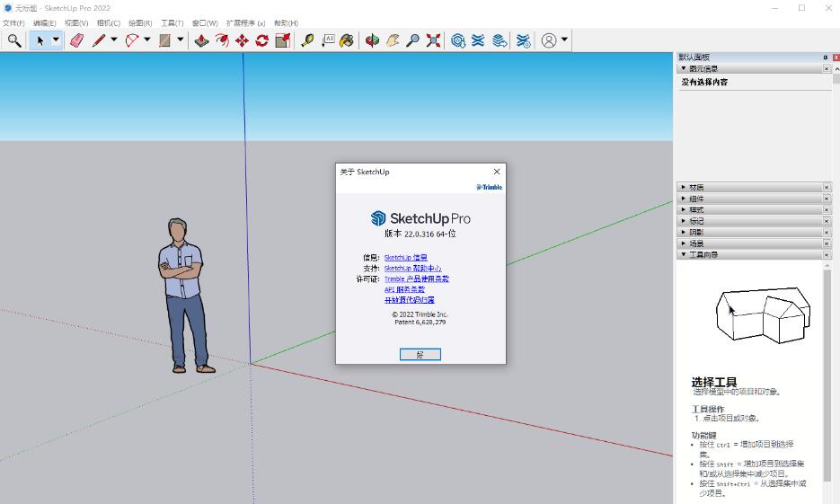
Task: Open the 窗口(W) menu
Action: coord(205,22)
